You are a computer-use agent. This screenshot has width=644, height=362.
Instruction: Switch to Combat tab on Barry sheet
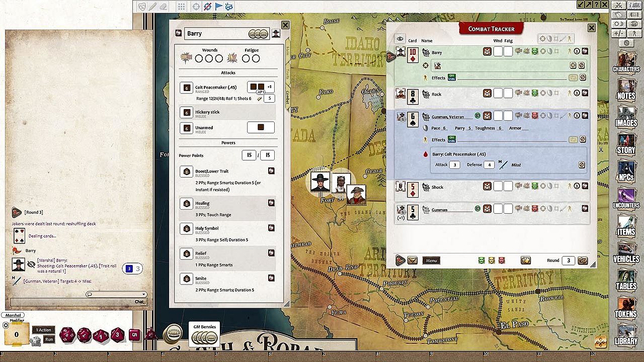[x=288, y=97]
